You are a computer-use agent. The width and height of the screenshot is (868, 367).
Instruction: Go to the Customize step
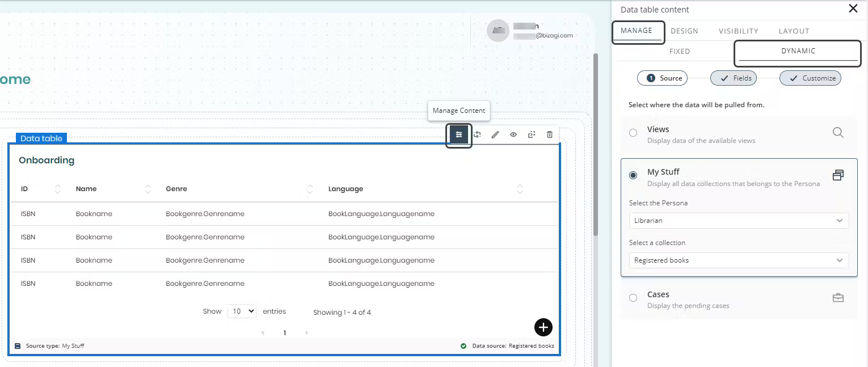click(x=810, y=78)
